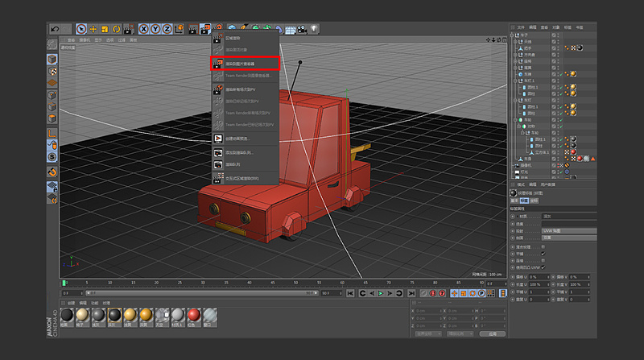
Task: Jump to the start of the animation
Action: tap(350, 293)
